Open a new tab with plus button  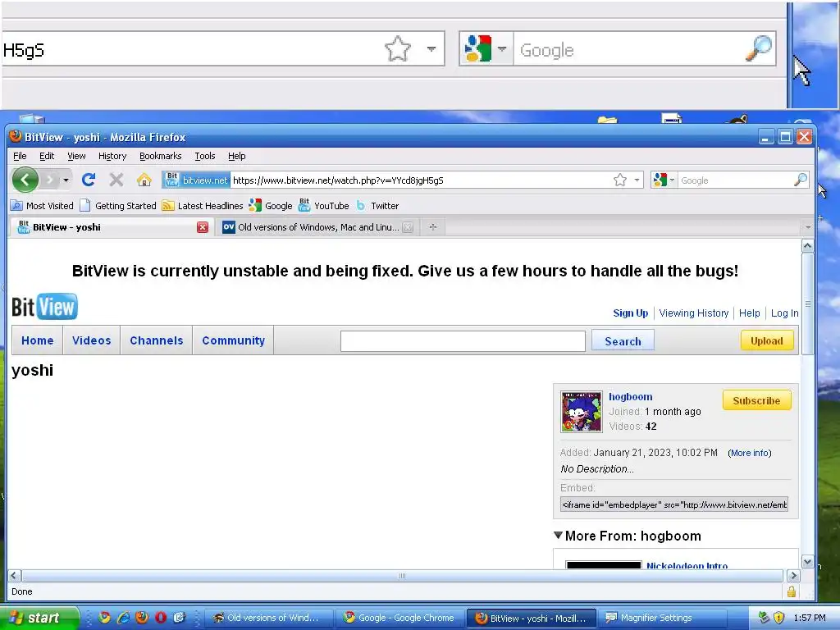[433, 227]
